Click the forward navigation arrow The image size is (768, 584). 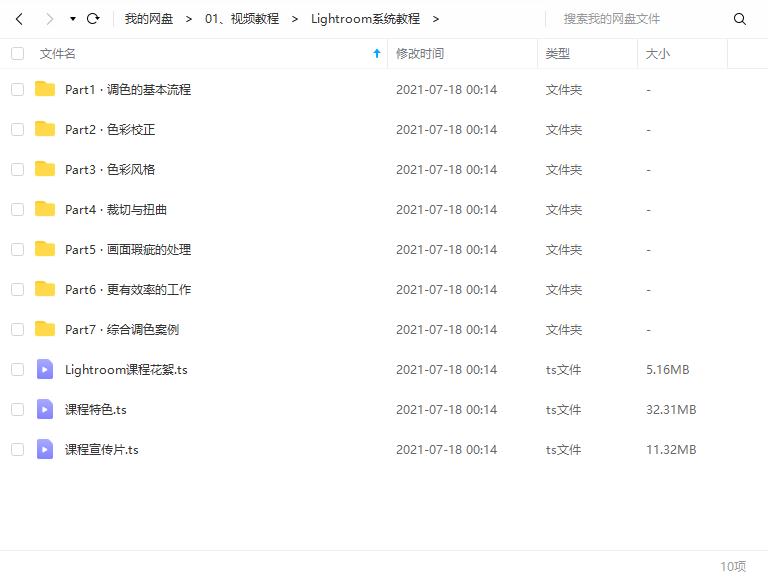click(x=49, y=19)
